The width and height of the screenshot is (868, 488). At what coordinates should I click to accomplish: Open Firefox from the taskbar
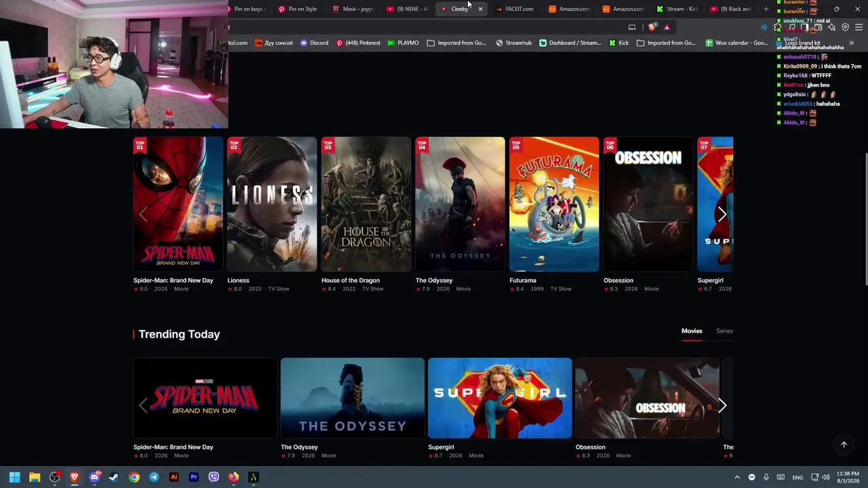point(233,477)
